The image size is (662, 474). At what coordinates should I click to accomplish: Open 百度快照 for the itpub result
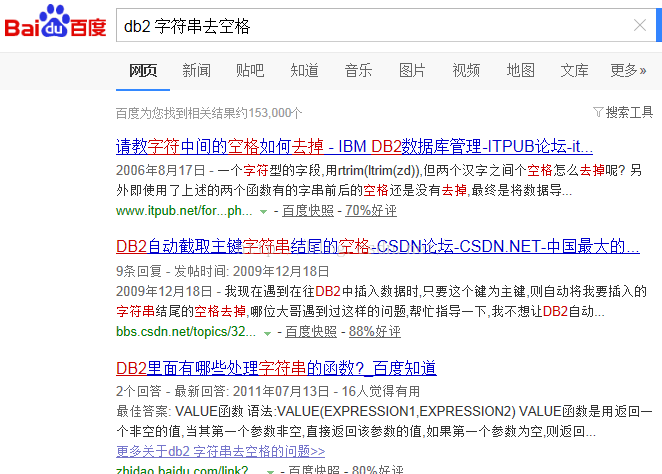click(x=308, y=211)
